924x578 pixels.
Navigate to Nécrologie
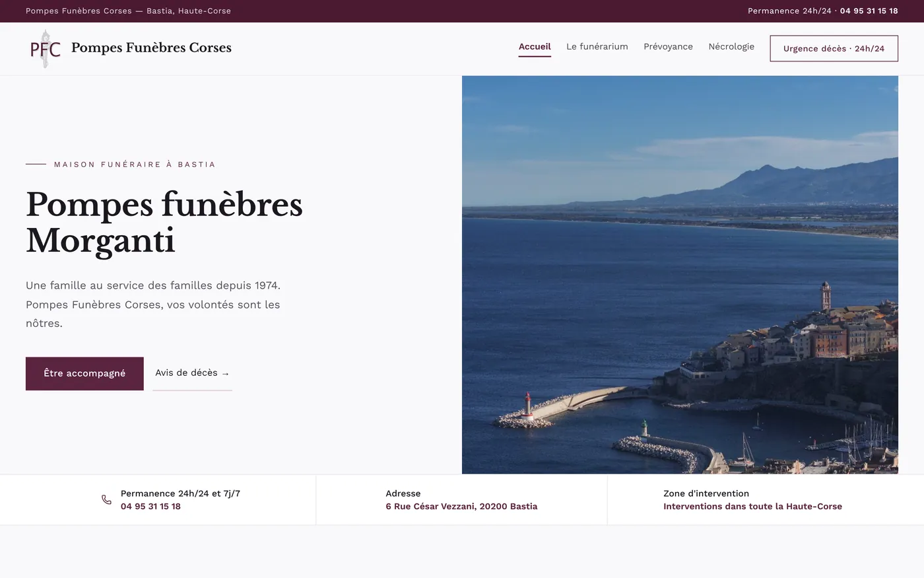[731, 47]
